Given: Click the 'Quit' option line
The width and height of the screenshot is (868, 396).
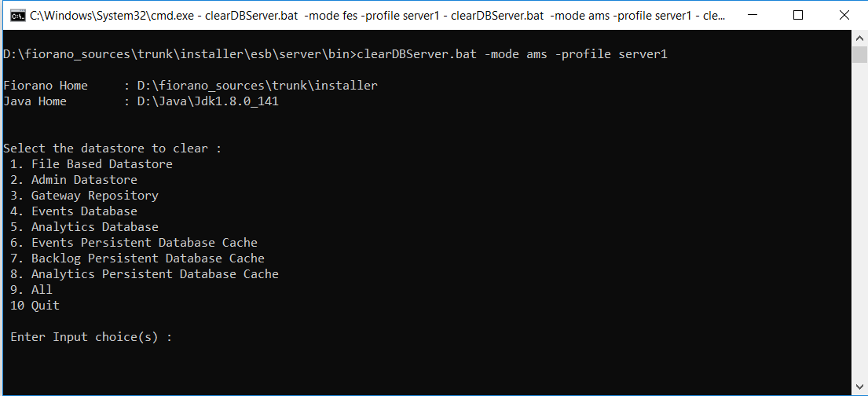Looking at the screenshot, I should click(x=35, y=305).
